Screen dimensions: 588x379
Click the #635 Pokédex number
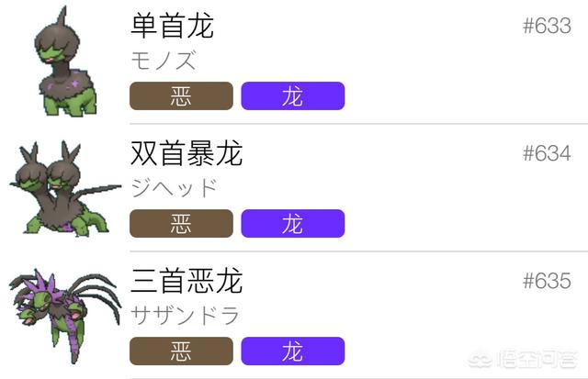click(x=548, y=281)
